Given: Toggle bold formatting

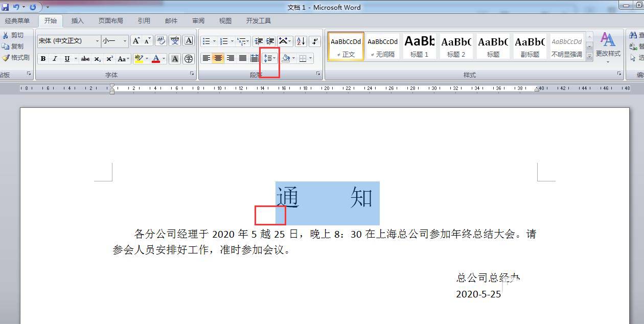Looking at the screenshot, I should (x=43, y=59).
